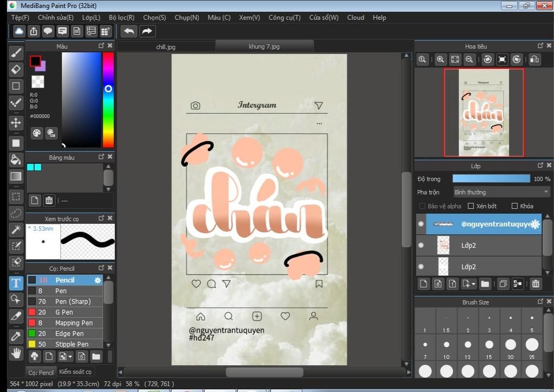Switch to the chill.jpg tab
This screenshot has width=554, height=392.
[166, 47]
